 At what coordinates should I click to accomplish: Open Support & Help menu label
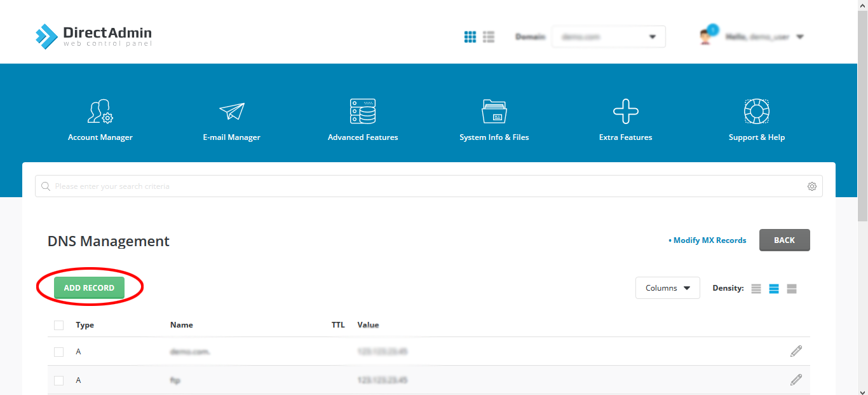(x=757, y=137)
